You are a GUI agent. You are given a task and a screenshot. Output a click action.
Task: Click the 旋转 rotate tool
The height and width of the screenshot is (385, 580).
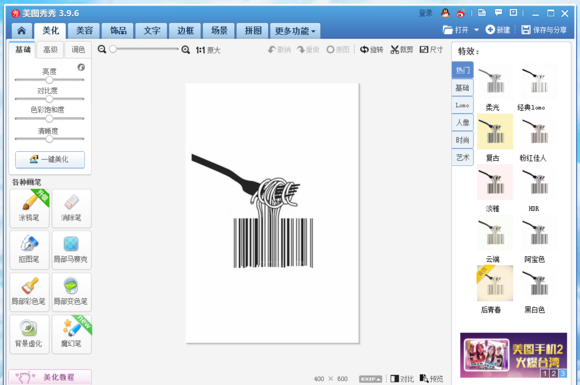(x=372, y=50)
